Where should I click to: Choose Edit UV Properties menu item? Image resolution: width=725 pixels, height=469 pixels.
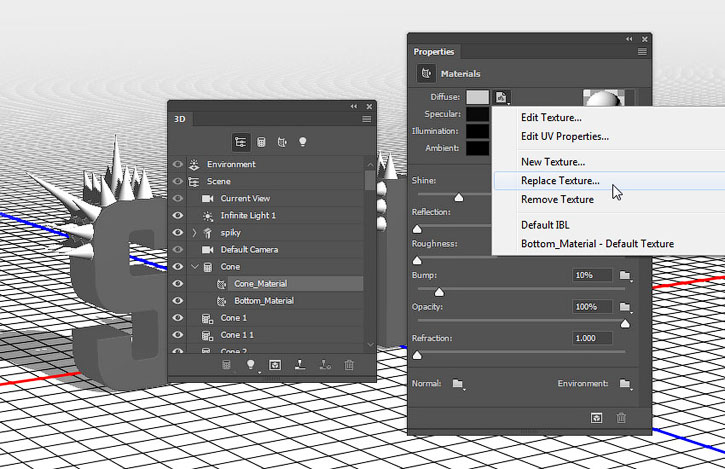point(565,136)
